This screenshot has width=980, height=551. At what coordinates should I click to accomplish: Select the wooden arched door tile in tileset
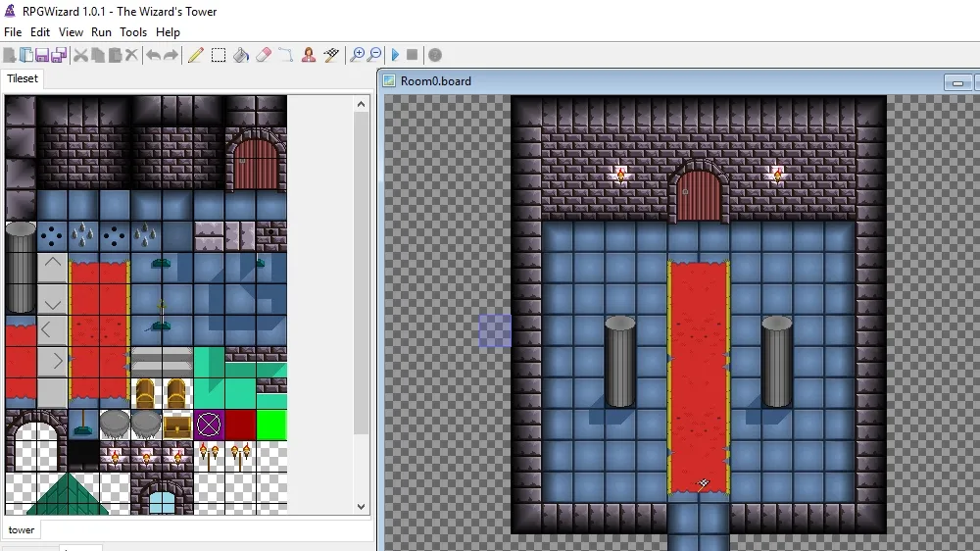256,163
